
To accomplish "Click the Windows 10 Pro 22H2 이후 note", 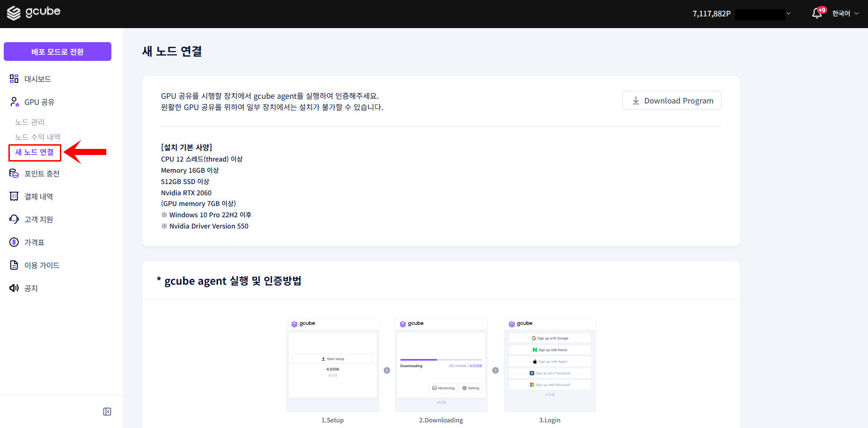I will point(206,214).
